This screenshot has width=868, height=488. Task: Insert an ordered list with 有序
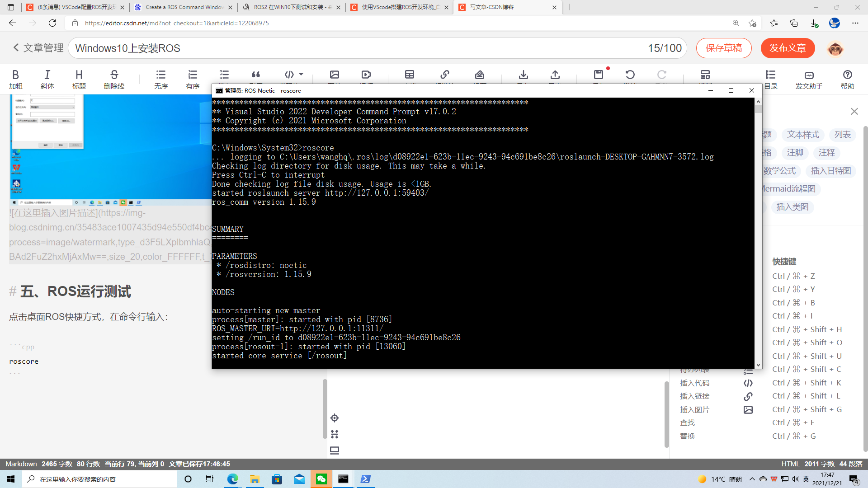pos(192,78)
